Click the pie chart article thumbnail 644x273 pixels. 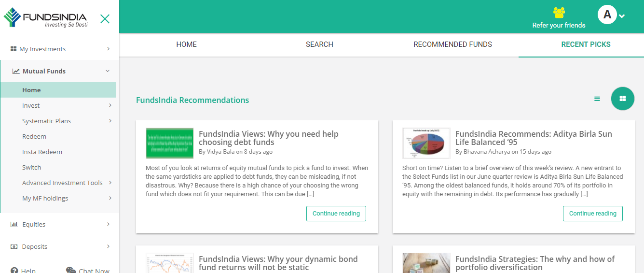coord(426,143)
